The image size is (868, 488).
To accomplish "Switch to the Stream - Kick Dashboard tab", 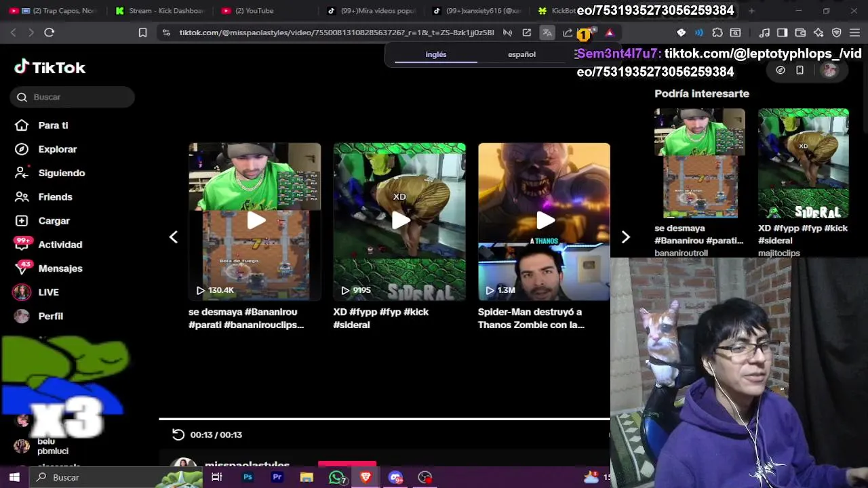I will 161,11.
